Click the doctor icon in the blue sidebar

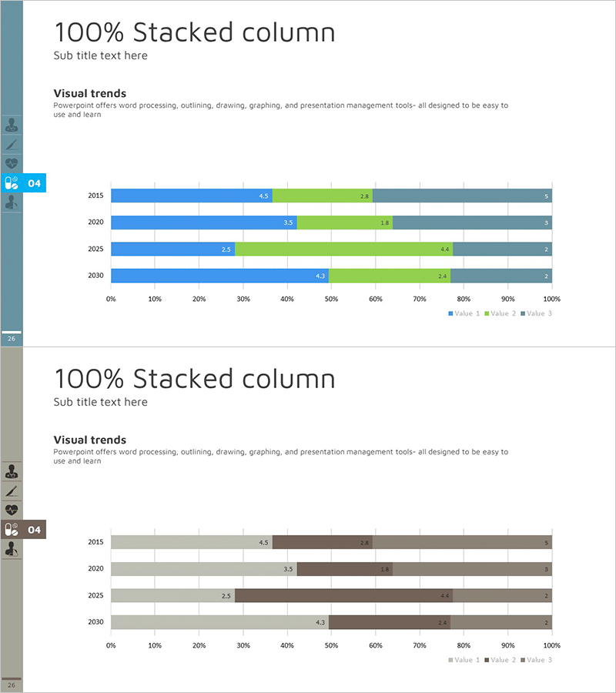click(x=12, y=125)
